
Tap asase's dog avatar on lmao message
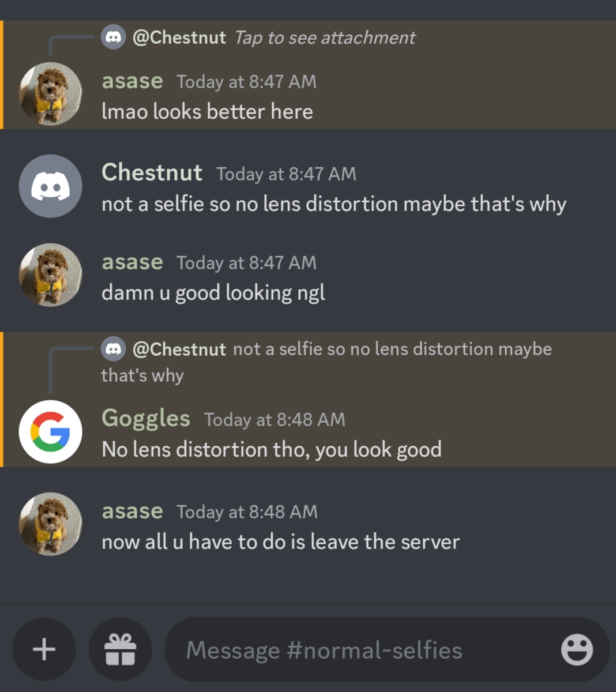pyautogui.click(x=50, y=94)
